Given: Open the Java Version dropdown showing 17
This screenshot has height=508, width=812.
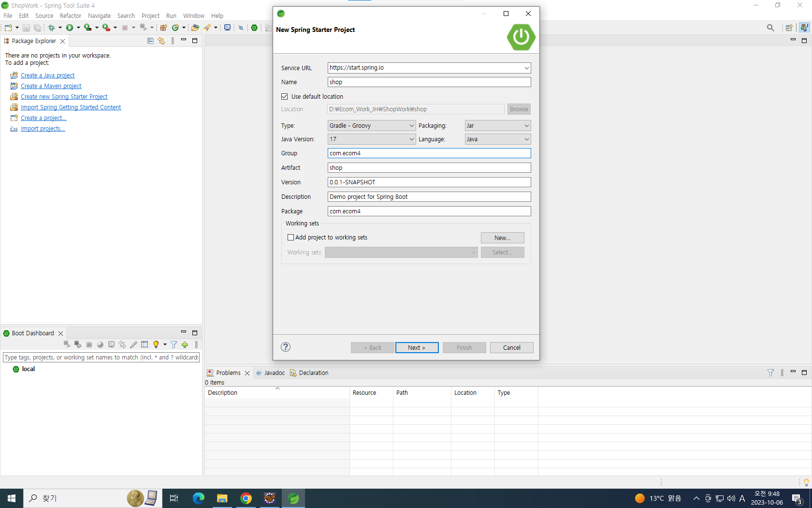Looking at the screenshot, I should 371,139.
